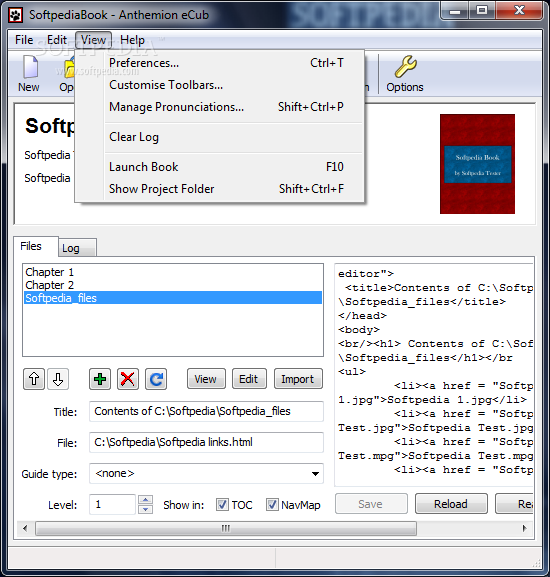Image resolution: width=550 pixels, height=577 pixels.
Task: Switch to the Log tab
Action: click(x=77, y=248)
